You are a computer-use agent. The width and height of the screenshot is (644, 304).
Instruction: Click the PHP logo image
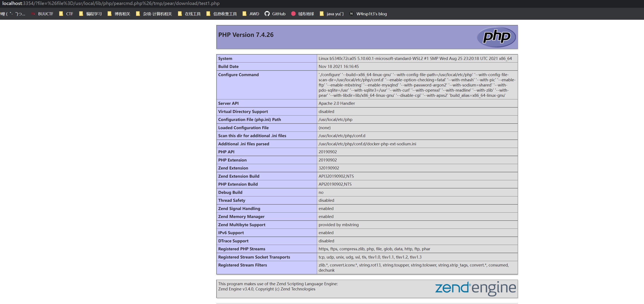coord(496,37)
